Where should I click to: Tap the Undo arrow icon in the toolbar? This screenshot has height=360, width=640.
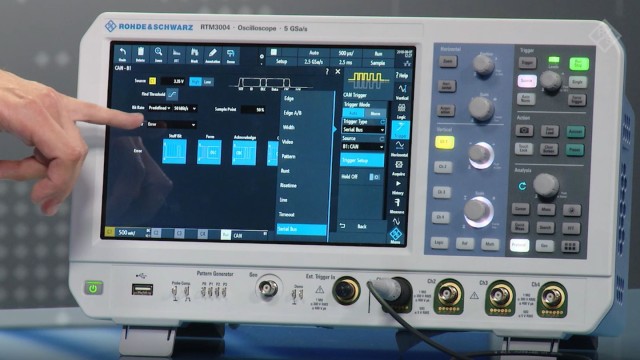pos(122,55)
